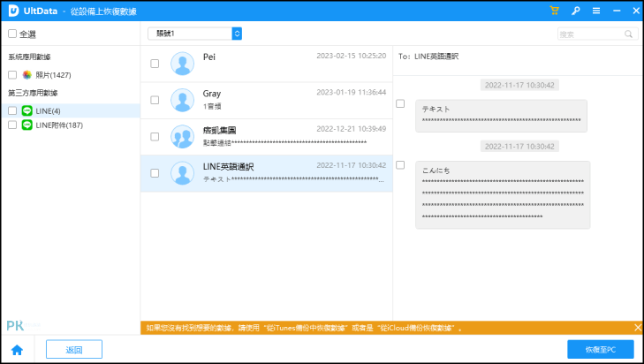This screenshot has width=644, height=364.
Task: Open the shopping cart icon
Action: pyautogui.click(x=555, y=11)
